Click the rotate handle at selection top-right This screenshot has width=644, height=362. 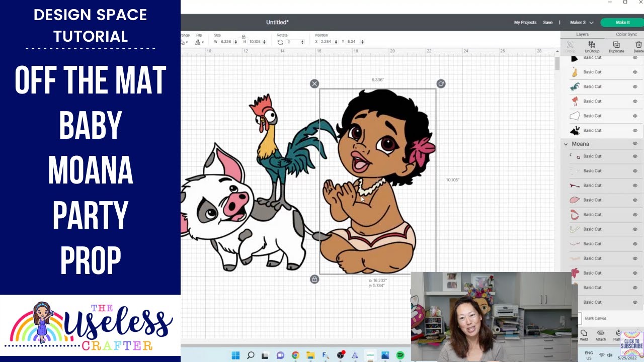441,84
